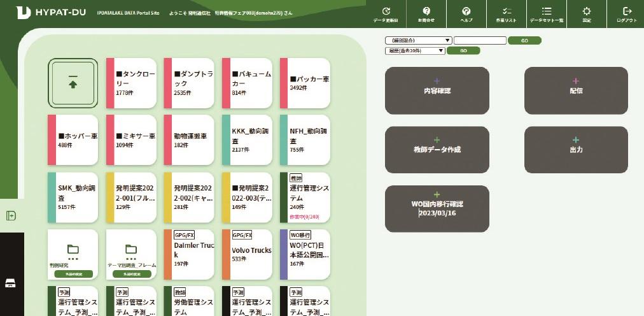This screenshot has width=644, height=316.
Task: Click plus icon on WO国内移行確認 panel
Action: tap(437, 194)
